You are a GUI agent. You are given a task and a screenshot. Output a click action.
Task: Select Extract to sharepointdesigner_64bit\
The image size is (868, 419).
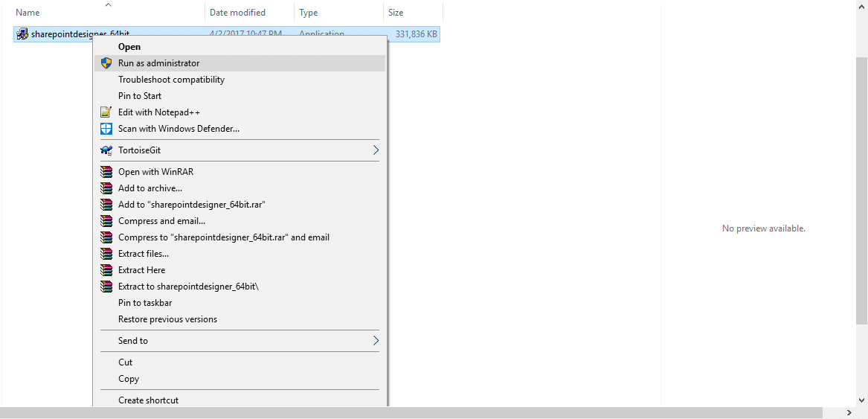pos(239,287)
